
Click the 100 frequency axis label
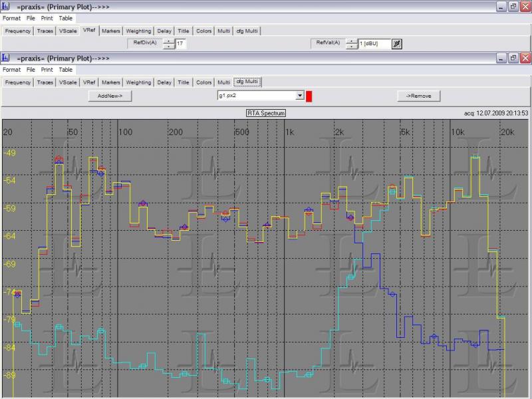tap(125, 132)
